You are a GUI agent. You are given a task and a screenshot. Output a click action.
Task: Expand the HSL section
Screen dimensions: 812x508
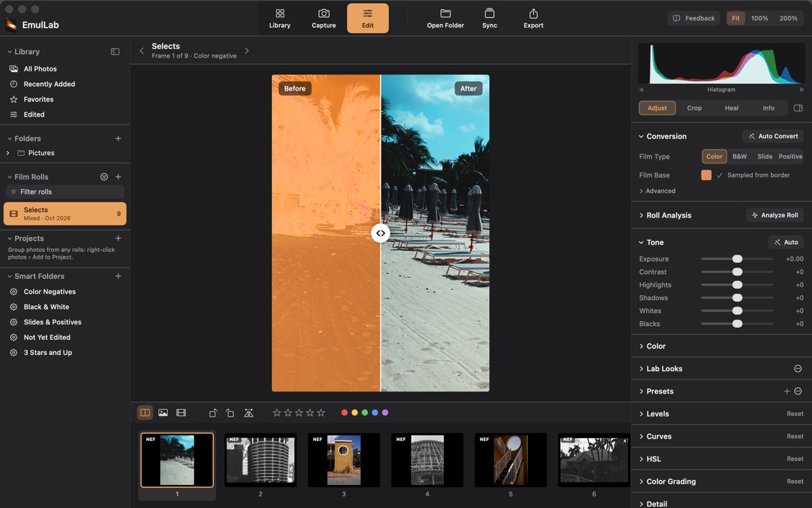pos(641,459)
